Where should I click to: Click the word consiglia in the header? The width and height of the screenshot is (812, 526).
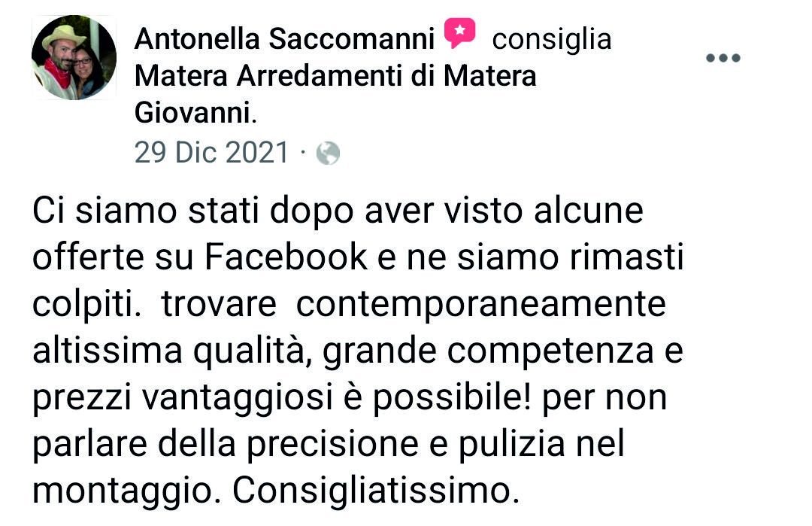pos(552,40)
